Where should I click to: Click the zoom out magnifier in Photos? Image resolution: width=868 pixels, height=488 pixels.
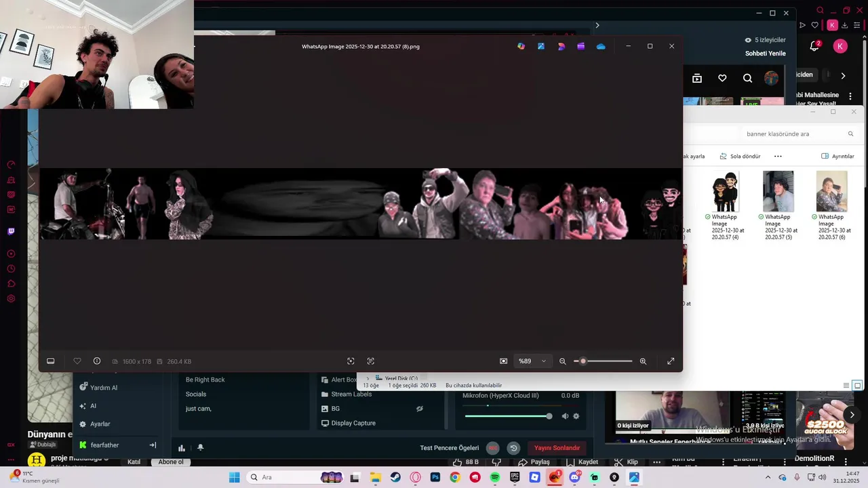pyautogui.click(x=562, y=361)
